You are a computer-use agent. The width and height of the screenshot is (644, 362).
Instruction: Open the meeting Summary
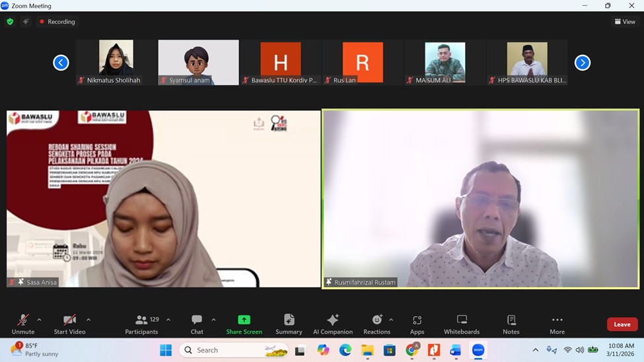click(x=289, y=324)
